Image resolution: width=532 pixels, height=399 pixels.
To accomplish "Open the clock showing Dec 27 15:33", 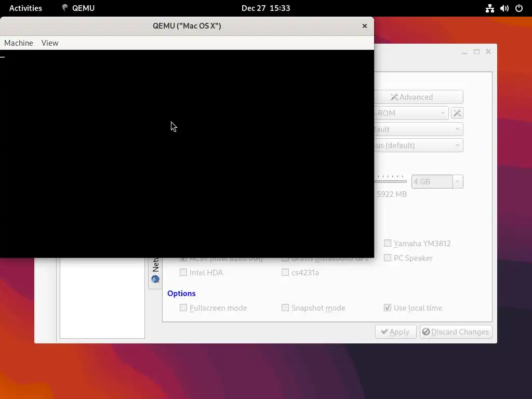I will [265, 8].
